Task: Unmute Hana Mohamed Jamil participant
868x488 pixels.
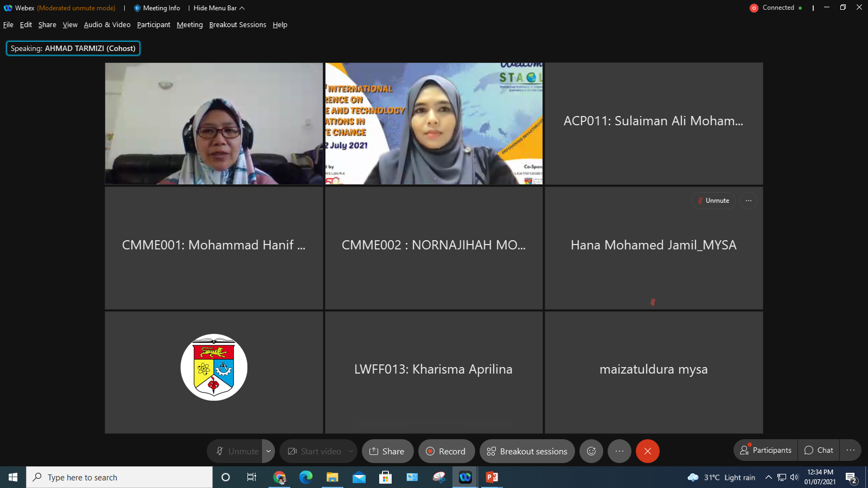Action: 713,201
